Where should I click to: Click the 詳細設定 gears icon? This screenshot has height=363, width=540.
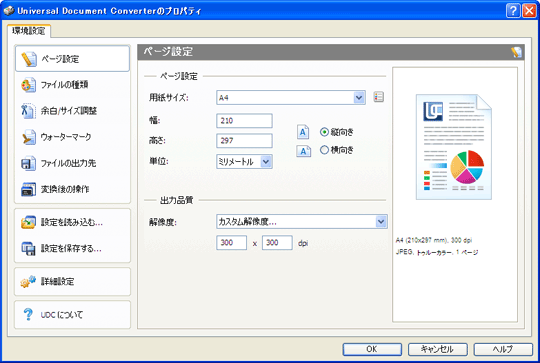tap(28, 281)
